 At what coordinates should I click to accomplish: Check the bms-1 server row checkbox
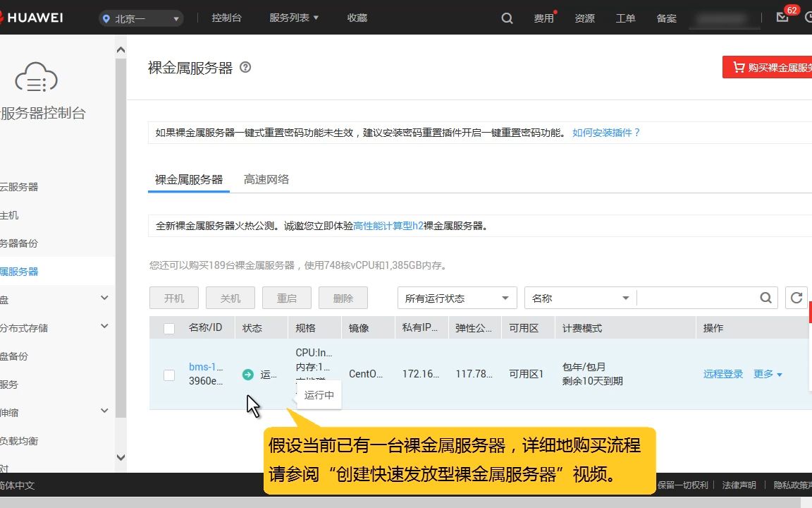coord(169,375)
